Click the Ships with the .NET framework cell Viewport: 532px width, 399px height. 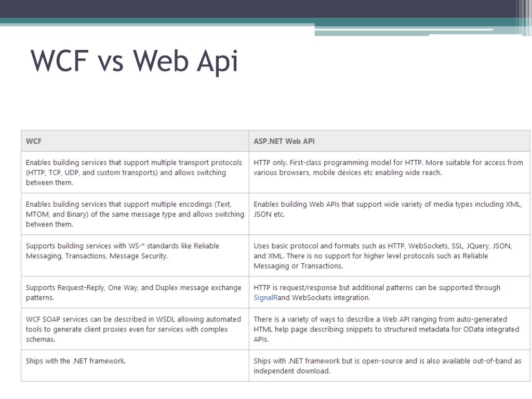click(x=135, y=366)
